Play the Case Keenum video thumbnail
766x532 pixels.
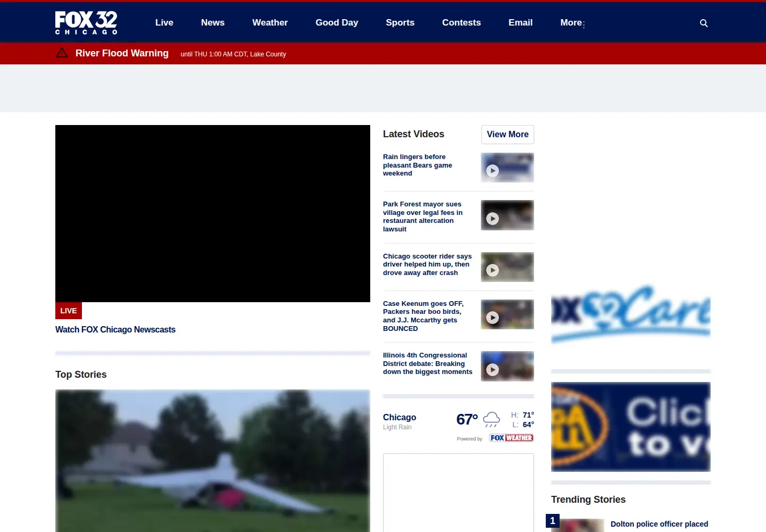[x=507, y=314]
